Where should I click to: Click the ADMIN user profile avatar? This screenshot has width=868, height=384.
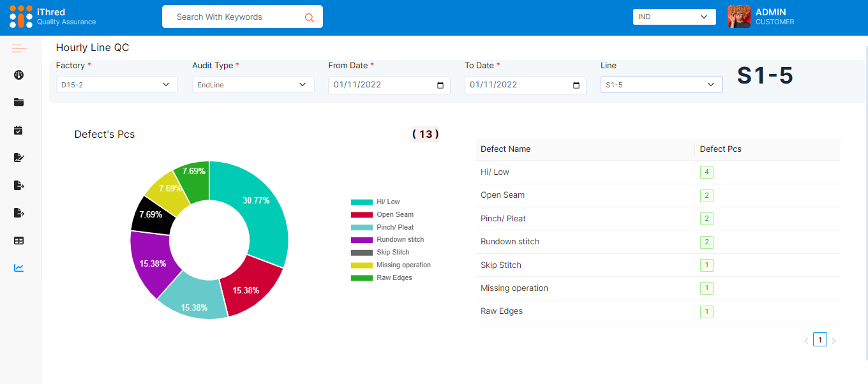(738, 17)
